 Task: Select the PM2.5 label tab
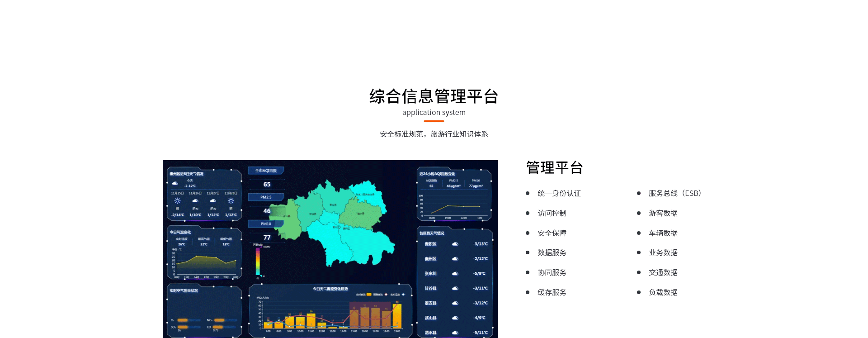(x=266, y=197)
